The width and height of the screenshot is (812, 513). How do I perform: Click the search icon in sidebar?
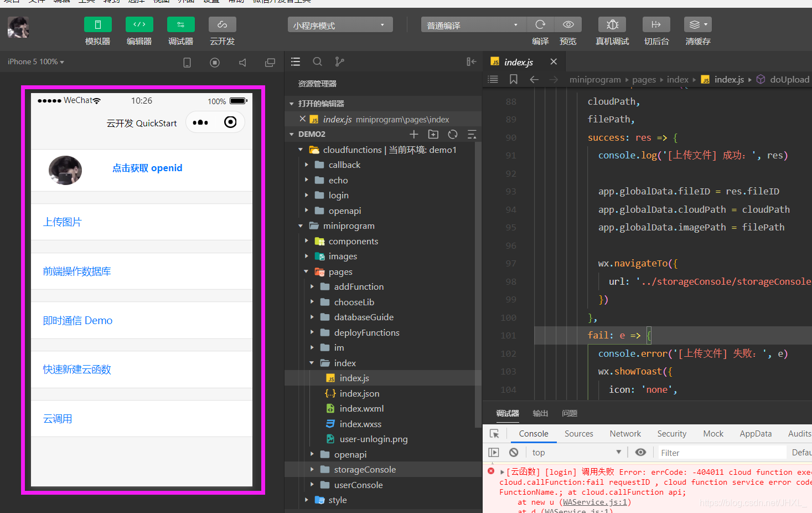point(317,62)
